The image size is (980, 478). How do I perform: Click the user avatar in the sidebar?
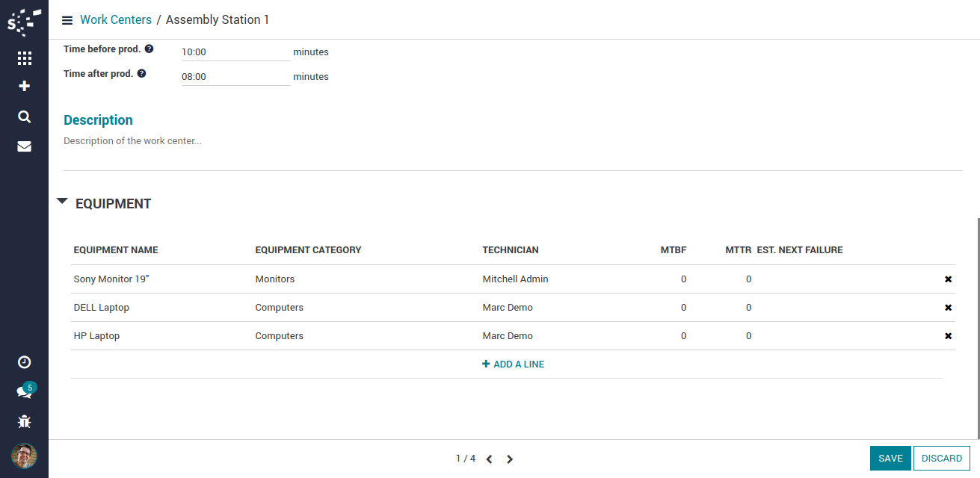pos(24,455)
